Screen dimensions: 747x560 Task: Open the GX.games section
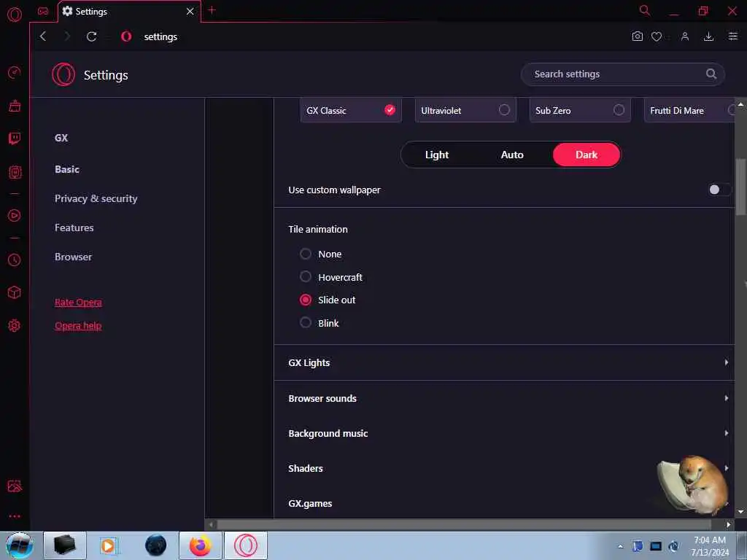point(505,503)
